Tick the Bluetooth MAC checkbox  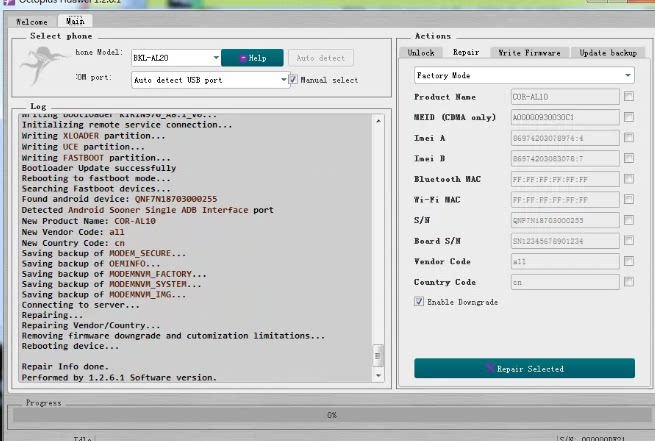[x=629, y=179]
